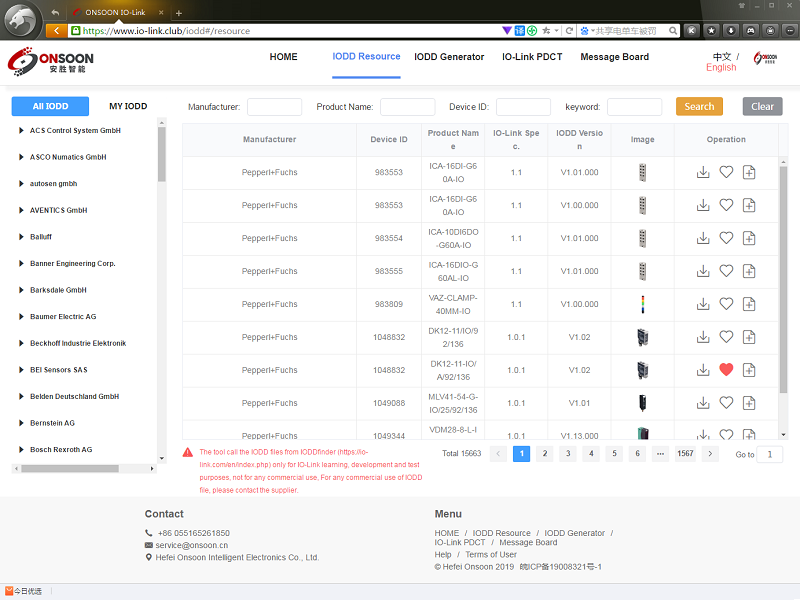The image size is (800, 600).
Task: Expand the Bosch Rexroth AG node
Action: pos(21,449)
